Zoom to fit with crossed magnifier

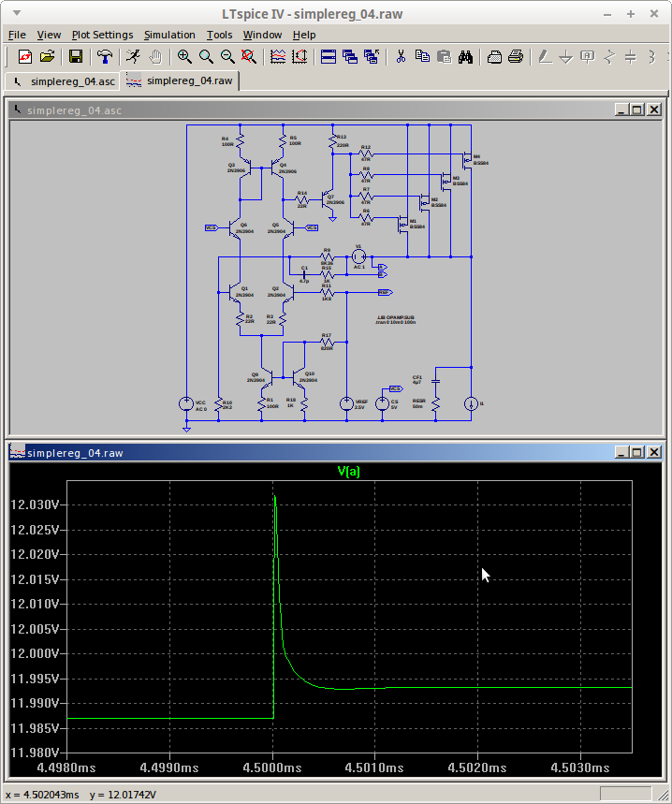coord(249,57)
